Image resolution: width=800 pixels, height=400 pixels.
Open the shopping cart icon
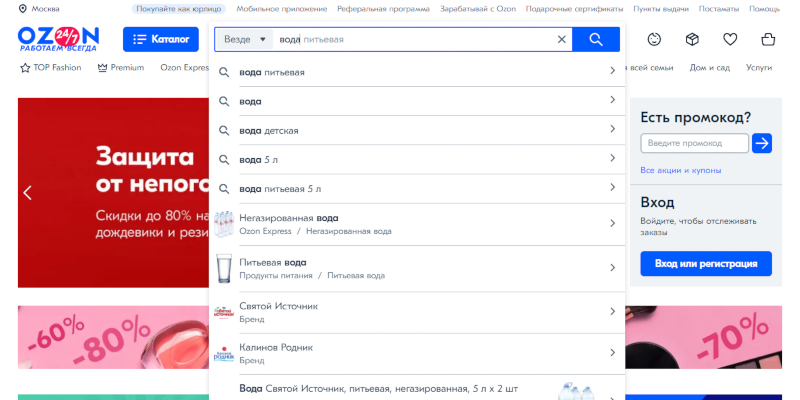[767, 40]
